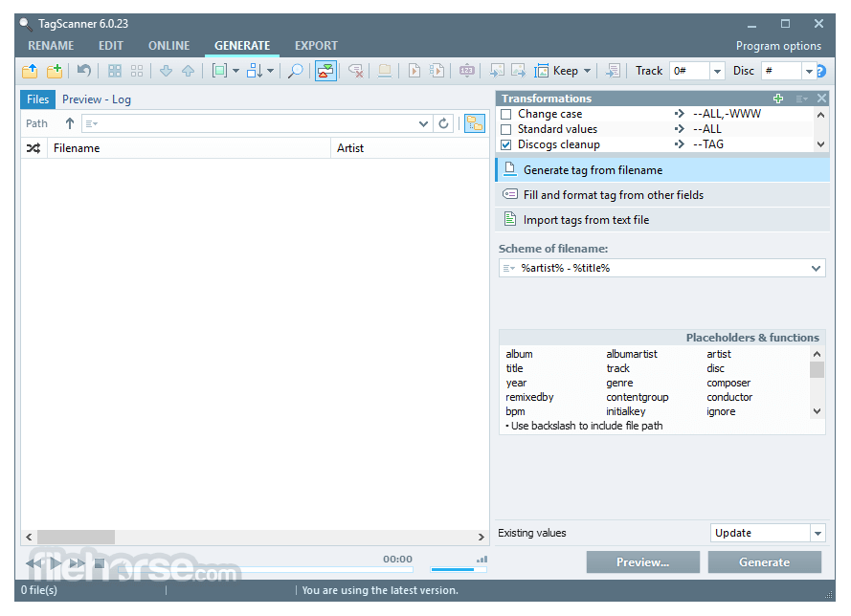
Task: Switch to the RENAME tab
Action: [51, 46]
